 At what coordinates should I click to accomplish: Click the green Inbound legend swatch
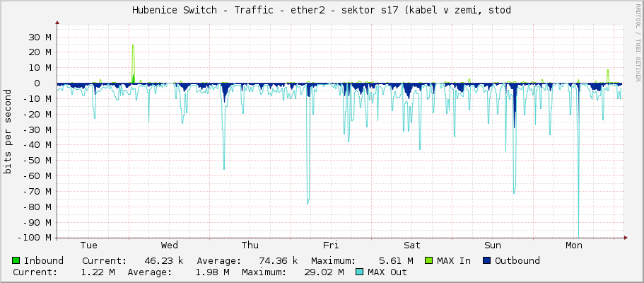pos(16,260)
